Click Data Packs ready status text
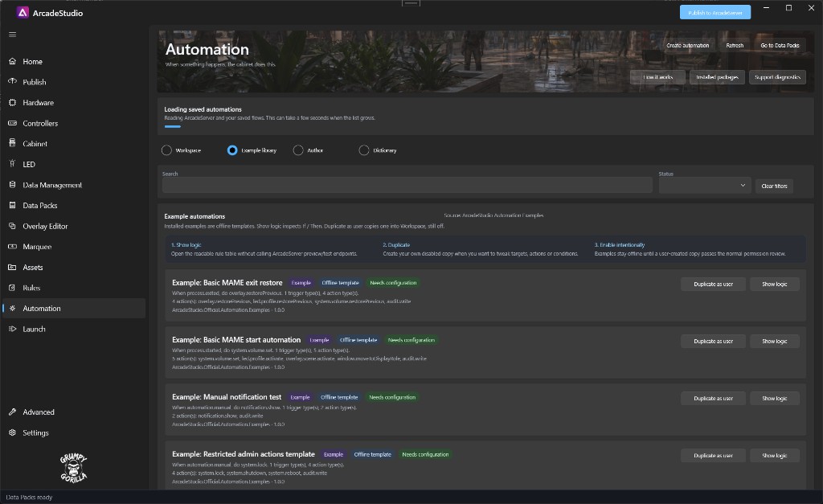This screenshot has height=504, width=823. [x=29, y=498]
